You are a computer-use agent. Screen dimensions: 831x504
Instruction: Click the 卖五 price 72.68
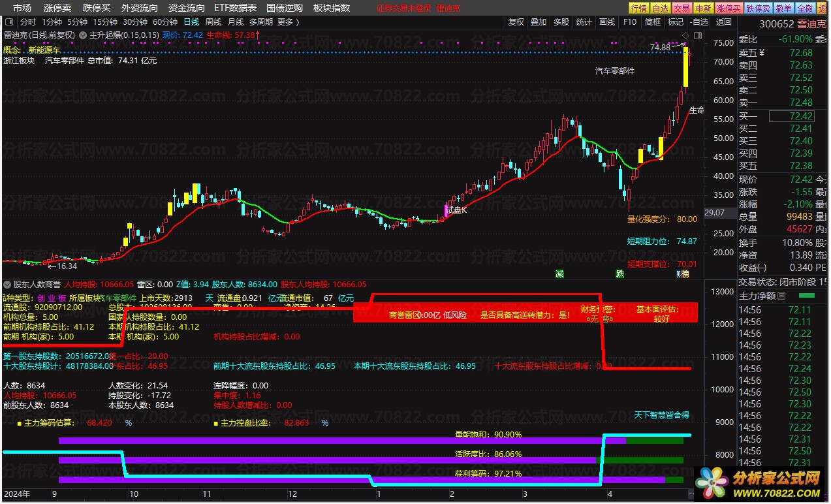click(x=801, y=53)
